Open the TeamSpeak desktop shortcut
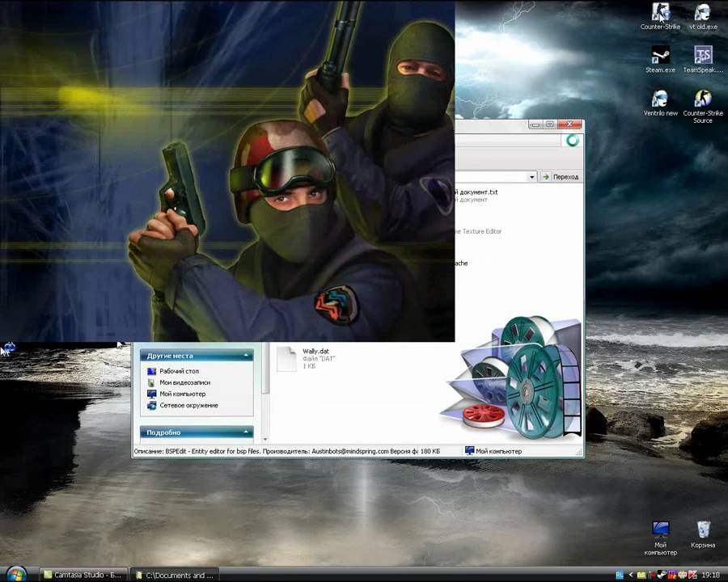Screen dimensions: 728x582 703,59
